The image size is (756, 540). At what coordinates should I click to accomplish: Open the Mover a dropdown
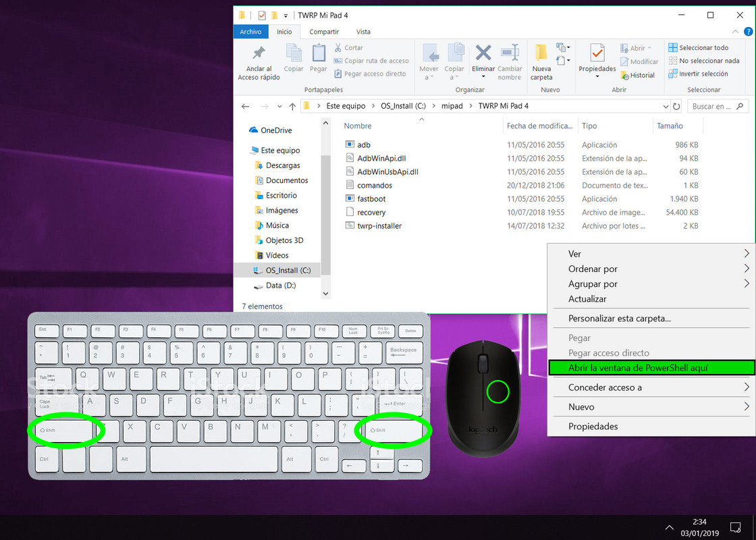429,61
